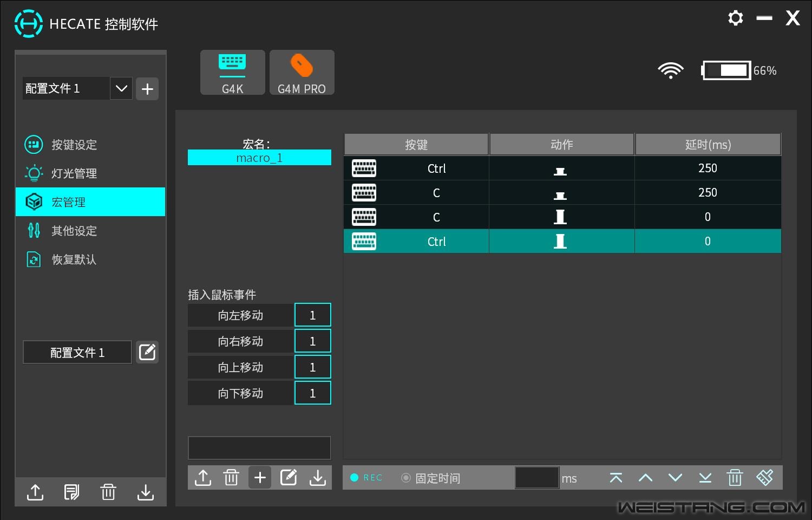Insert 向左移动 mouse event
Screen dimensions: 812x520
pos(240,315)
